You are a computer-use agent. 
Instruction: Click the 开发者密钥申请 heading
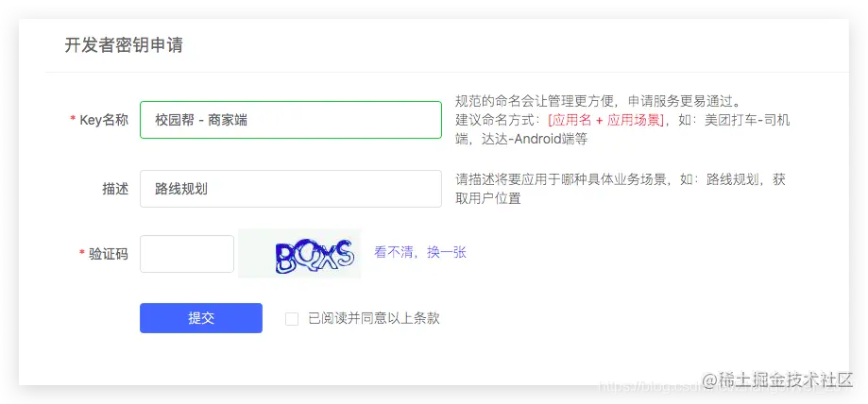tap(124, 45)
